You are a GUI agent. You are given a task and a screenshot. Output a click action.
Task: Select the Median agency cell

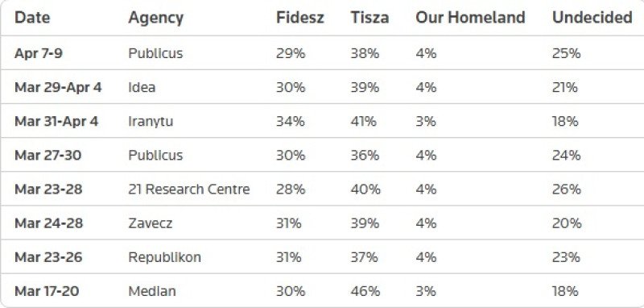[152, 291]
